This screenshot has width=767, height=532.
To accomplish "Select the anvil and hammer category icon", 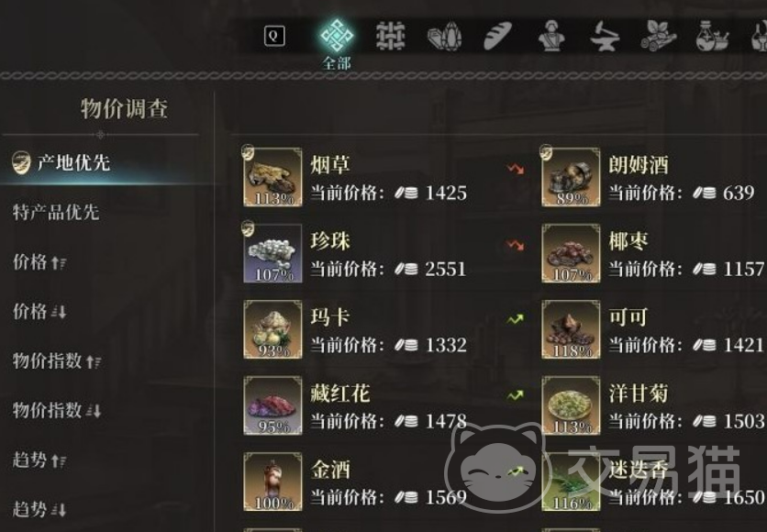I will (605, 37).
